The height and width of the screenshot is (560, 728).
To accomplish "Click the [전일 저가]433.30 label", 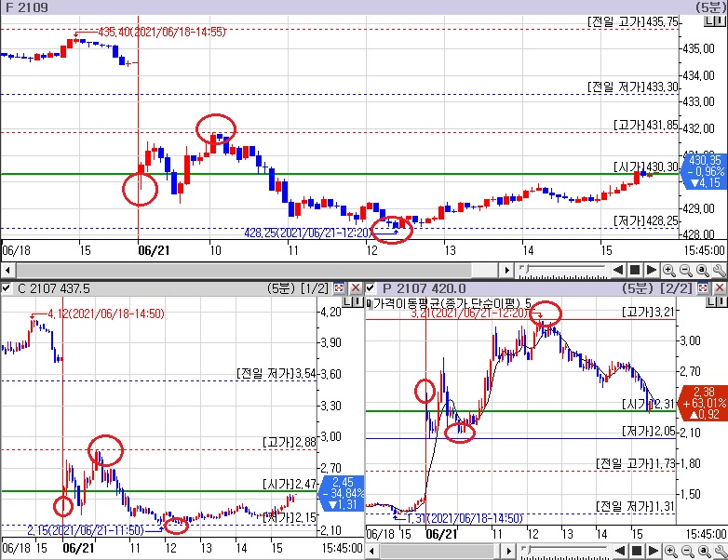I will 632,87.
